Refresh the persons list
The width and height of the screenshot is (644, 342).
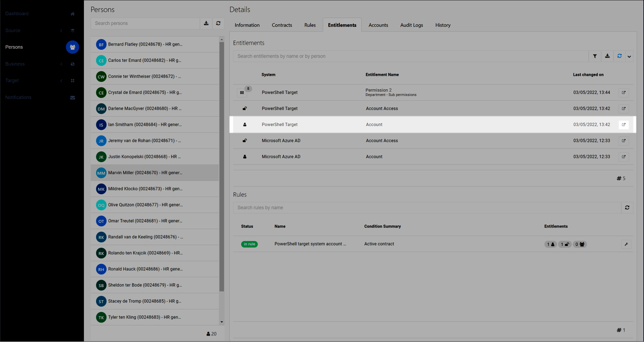(x=218, y=23)
